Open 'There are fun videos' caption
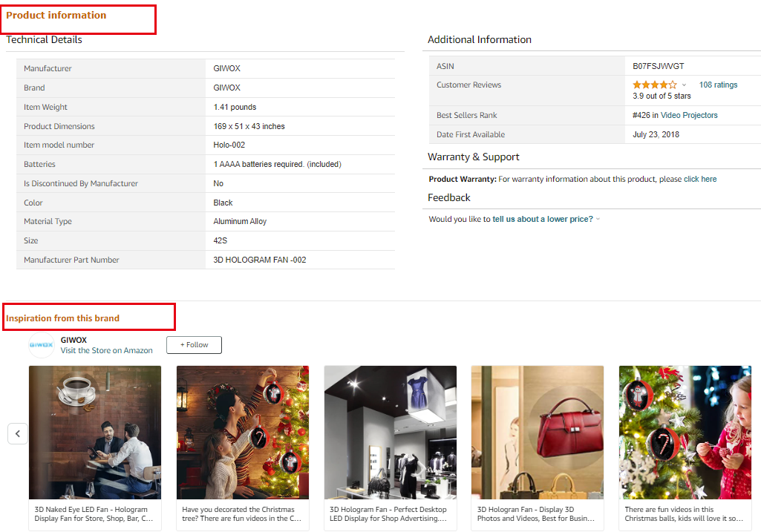The image size is (761, 532). (684, 514)
